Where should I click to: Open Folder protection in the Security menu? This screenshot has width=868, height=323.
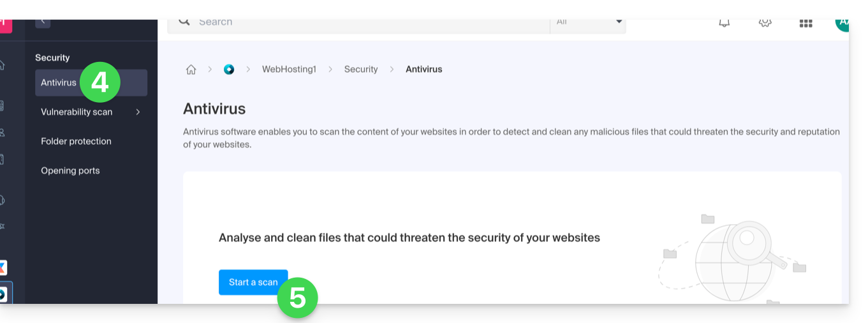(x=76, y=142)
